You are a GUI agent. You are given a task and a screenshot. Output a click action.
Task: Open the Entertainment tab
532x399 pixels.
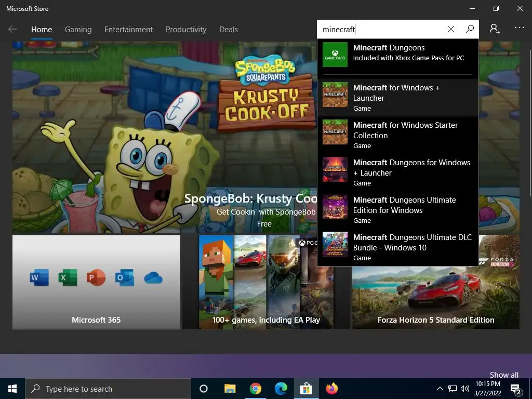(x=129, y=30)
